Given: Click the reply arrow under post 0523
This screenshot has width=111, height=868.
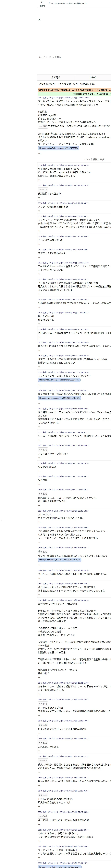Looking at the screenshot, I should pos(39,294).
